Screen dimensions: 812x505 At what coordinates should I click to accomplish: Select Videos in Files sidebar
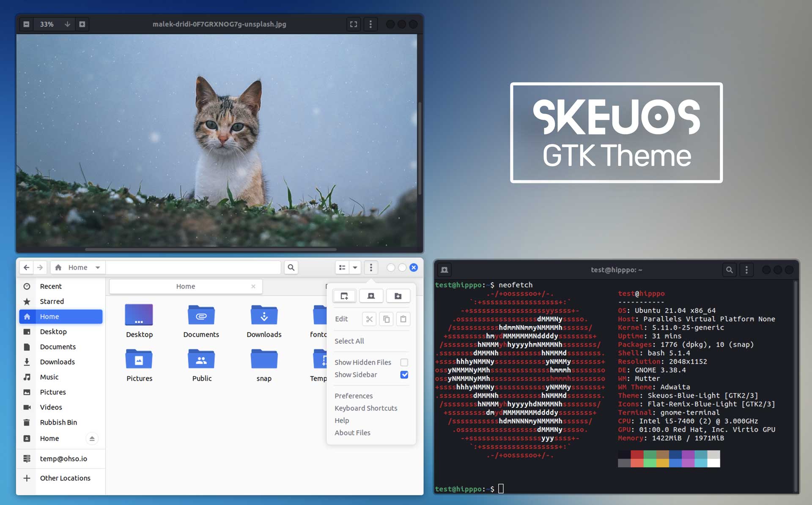pyautogui.click(x=61, y=407)
